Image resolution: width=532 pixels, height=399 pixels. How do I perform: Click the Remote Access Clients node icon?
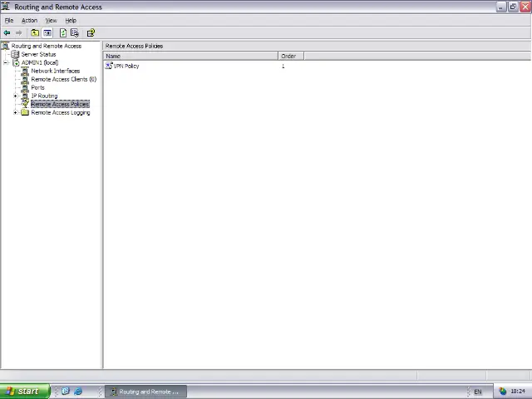[x=25, y=80]
